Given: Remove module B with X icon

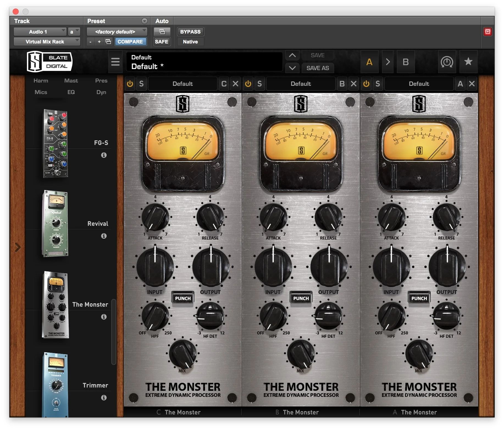Looking at the screenshot, I should point(354,84).
